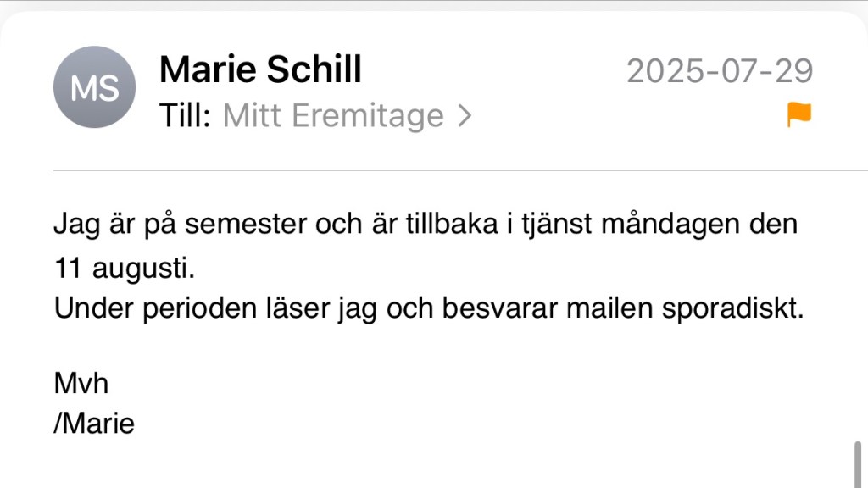Image resolution: width=868 pixels, height=488 pixels.
Task: Click the Till: label
Action: [185, 116]
